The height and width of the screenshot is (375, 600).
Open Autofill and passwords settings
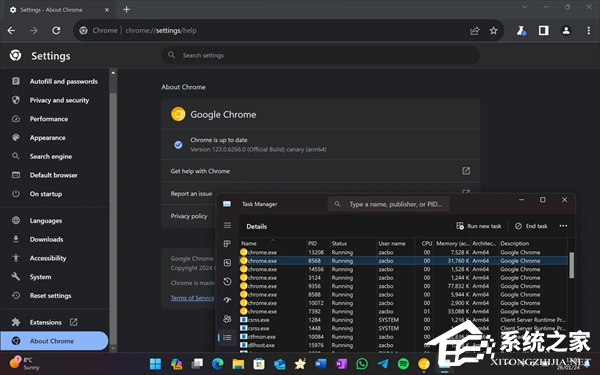(x=54, y=82)
